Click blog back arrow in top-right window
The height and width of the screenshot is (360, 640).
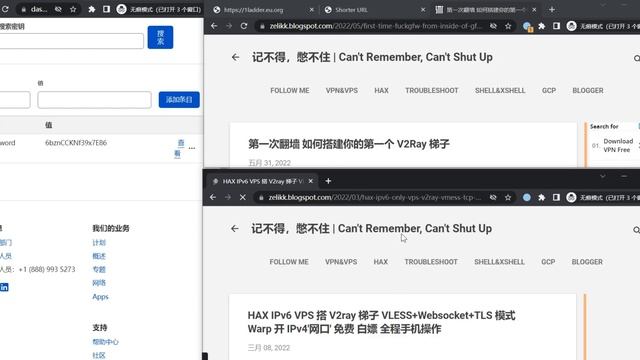(236, 57)
